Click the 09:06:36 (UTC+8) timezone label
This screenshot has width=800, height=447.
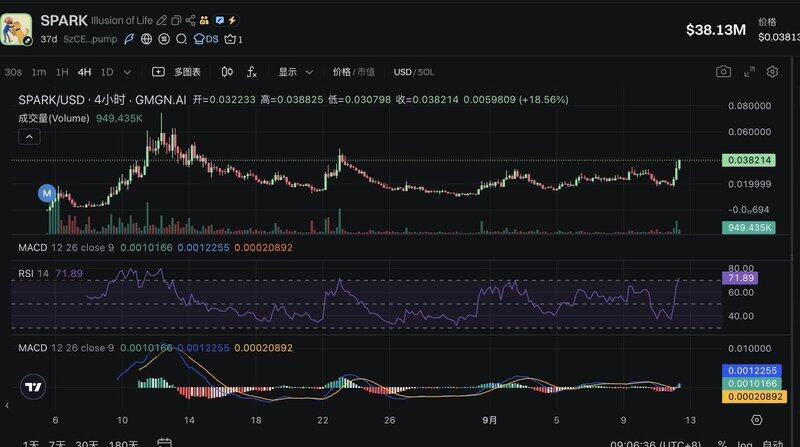pos(655,443)
